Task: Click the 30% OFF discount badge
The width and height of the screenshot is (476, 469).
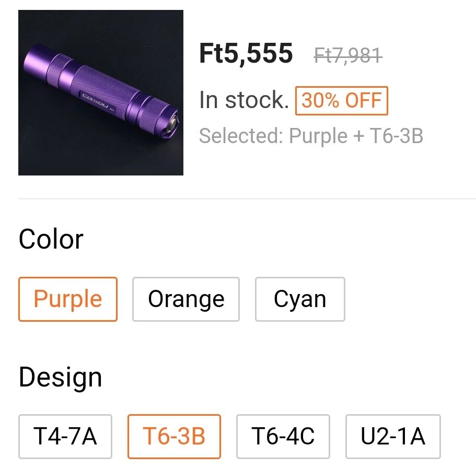Action: (342, 101)
